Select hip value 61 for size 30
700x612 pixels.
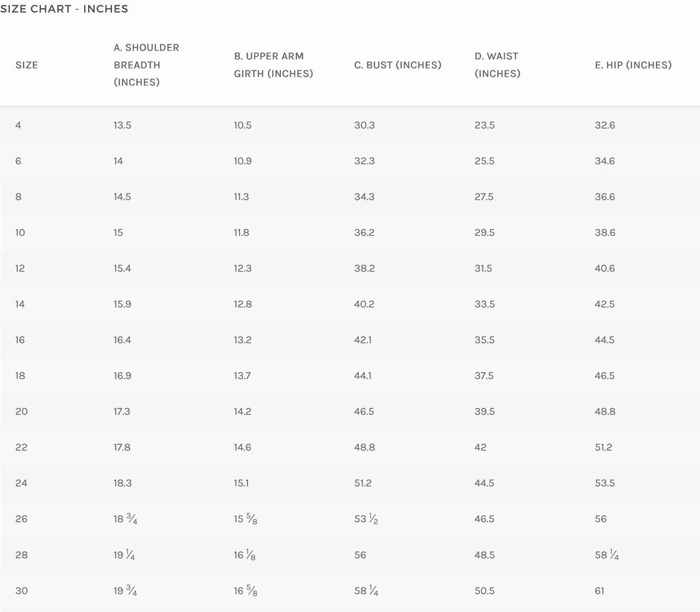click(x=600, y=591)
